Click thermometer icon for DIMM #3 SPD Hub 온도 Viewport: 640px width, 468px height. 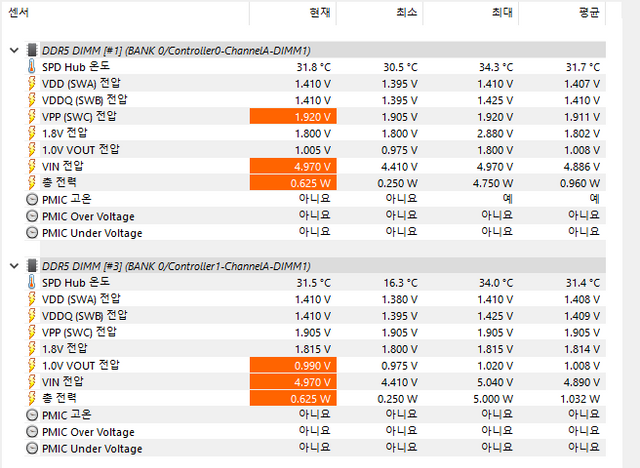(x=32, y=282)
